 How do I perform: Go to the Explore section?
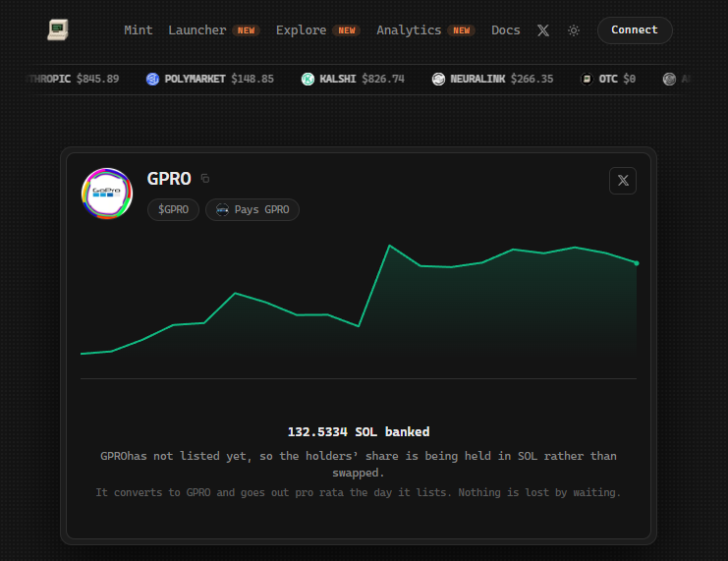click(x=301, y=30)
